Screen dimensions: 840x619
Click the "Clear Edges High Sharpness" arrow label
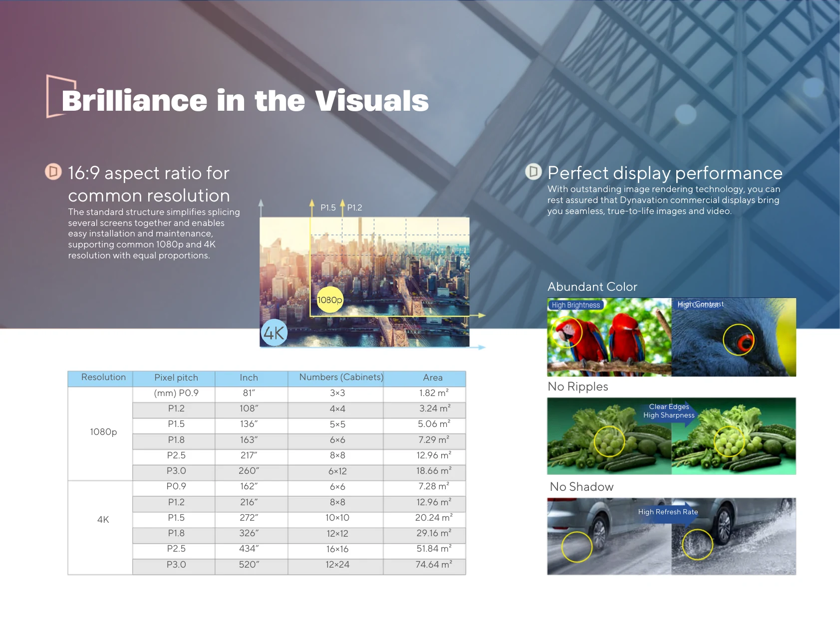pos(669,411)
